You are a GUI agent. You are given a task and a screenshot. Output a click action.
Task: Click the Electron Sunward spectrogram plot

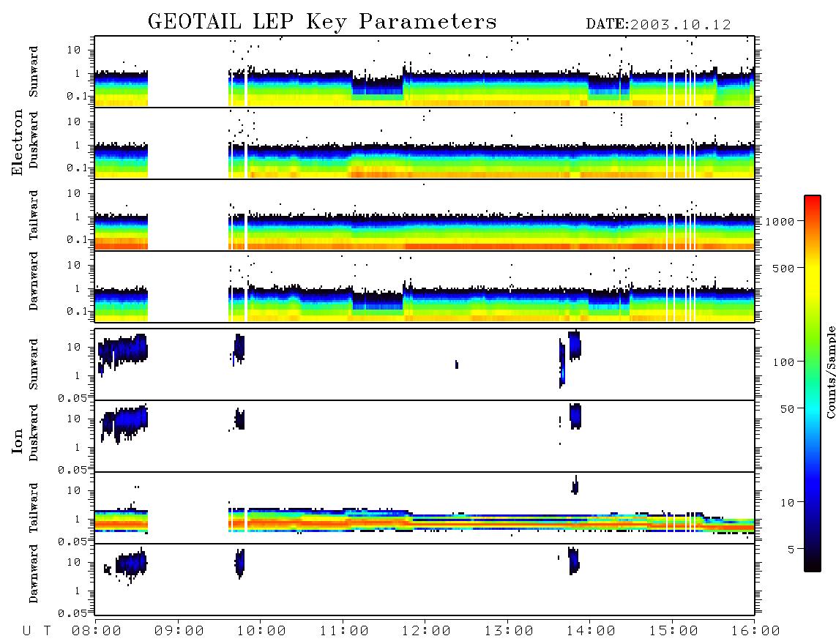425,72
